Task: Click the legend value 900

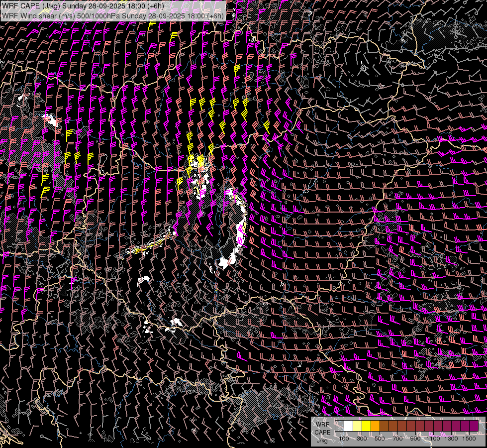Action: coord(415,439)
